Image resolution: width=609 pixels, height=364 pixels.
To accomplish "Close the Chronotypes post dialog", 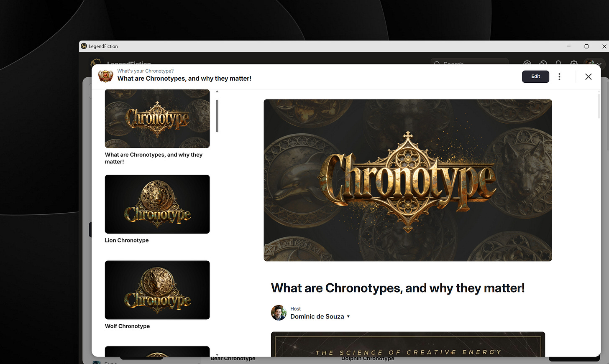I will click(588, 76).
